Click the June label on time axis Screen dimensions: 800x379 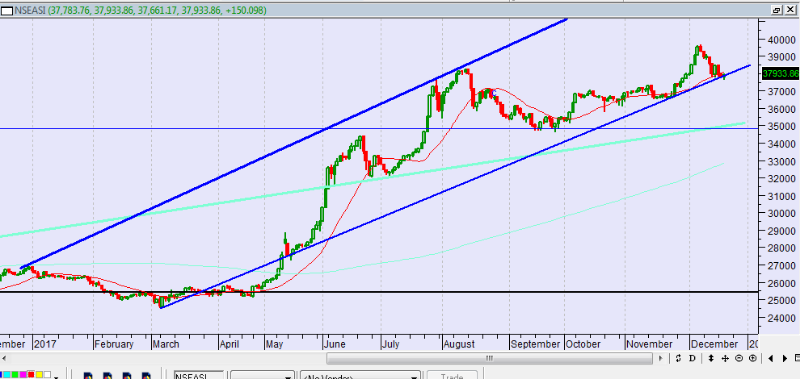coord(335,344)
